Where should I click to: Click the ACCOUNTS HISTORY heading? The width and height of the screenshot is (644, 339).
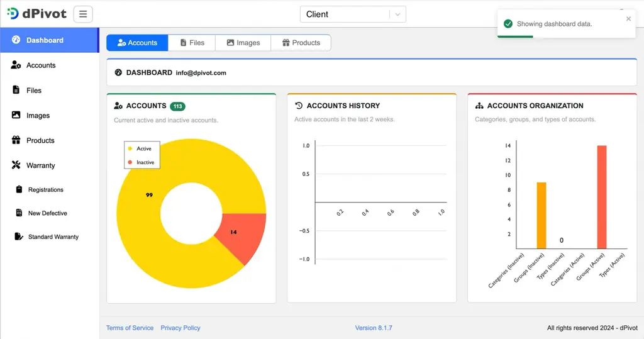pyautogui.click(x=343, y=106)
